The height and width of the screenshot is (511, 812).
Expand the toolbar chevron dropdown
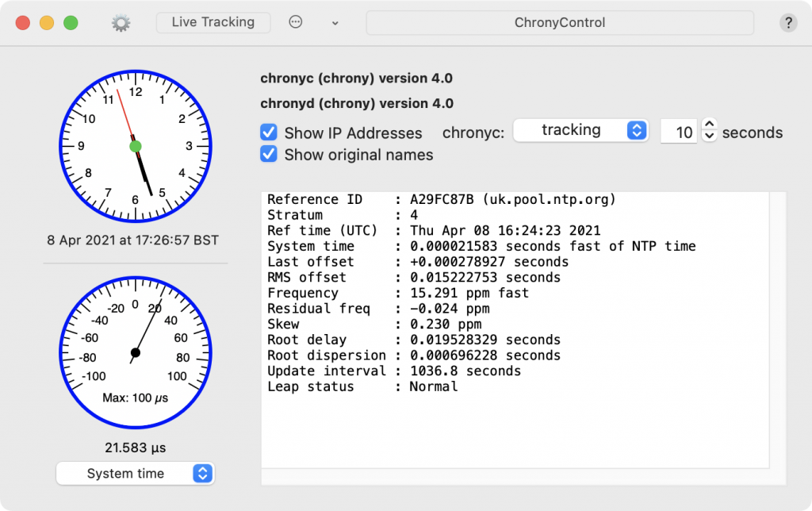[335, 23]
